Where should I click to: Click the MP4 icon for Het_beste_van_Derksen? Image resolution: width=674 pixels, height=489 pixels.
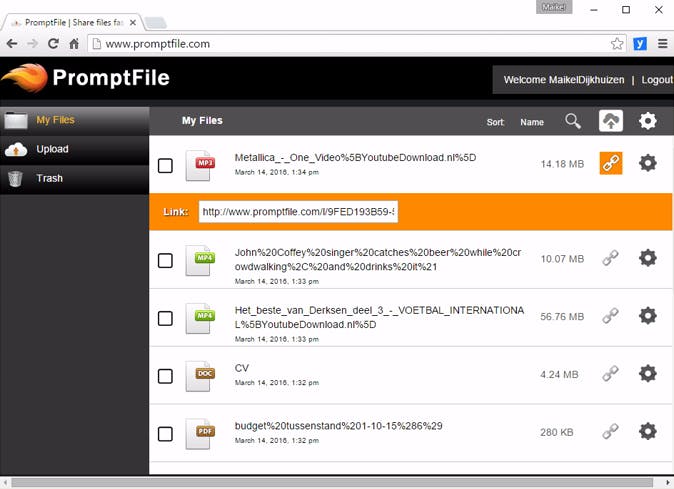200,318
